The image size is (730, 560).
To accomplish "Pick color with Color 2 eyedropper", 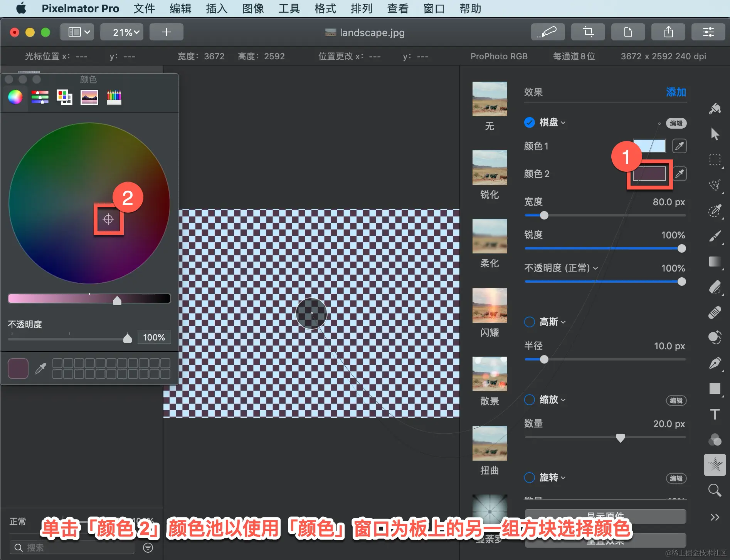I will click(680, 174).
